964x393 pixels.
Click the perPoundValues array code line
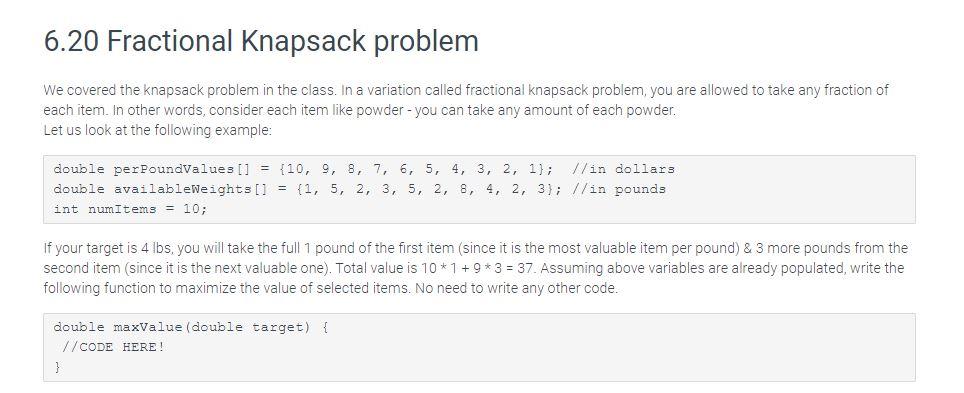click(x=364, y=169)
